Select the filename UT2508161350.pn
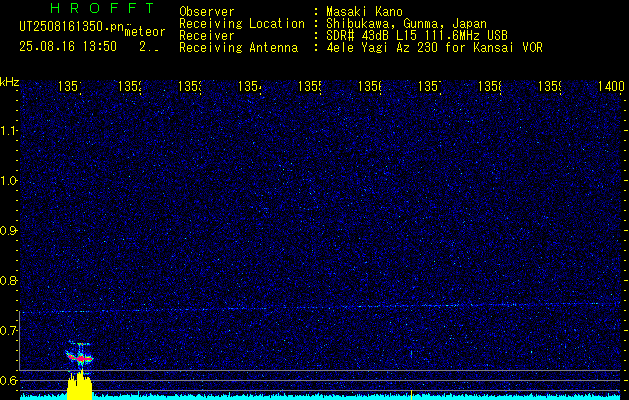 (x=71, y=27)
